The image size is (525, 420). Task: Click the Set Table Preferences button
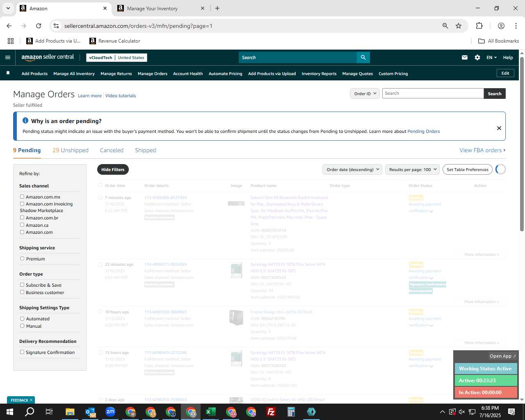click(x=468, y=169)
